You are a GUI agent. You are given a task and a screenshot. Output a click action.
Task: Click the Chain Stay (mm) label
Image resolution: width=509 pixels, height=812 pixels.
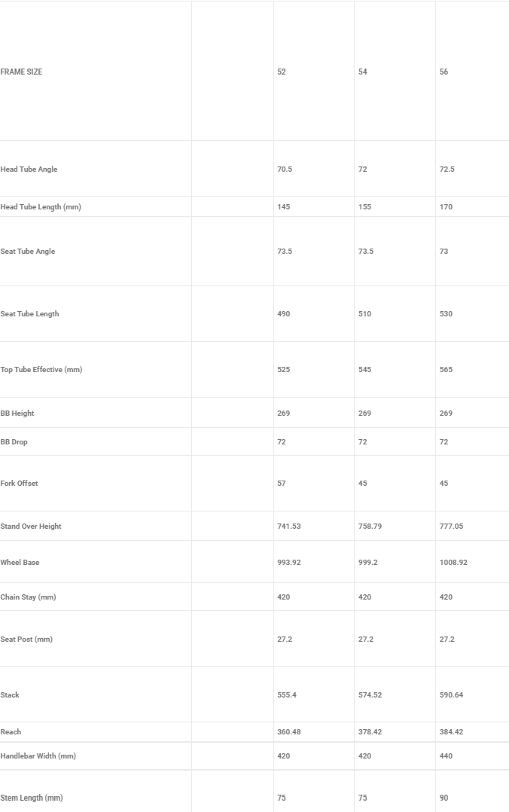(x=29, y=597)
